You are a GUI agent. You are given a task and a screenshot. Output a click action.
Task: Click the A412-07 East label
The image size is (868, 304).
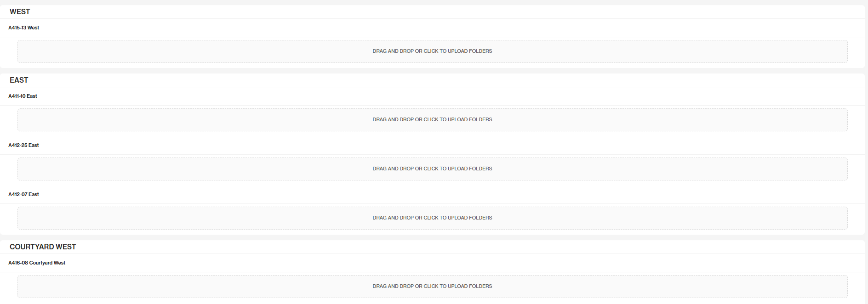pyautogui.click(x=23, y=194)
